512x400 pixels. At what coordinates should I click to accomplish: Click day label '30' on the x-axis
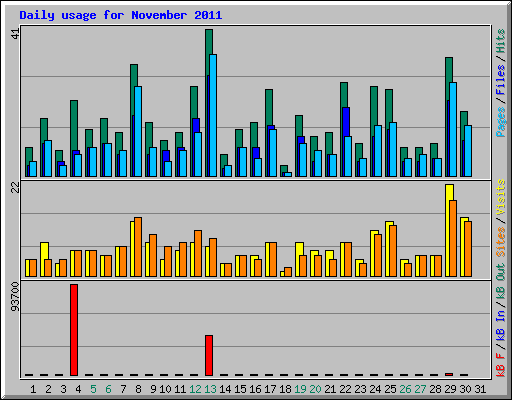click(x=465, y=389)
